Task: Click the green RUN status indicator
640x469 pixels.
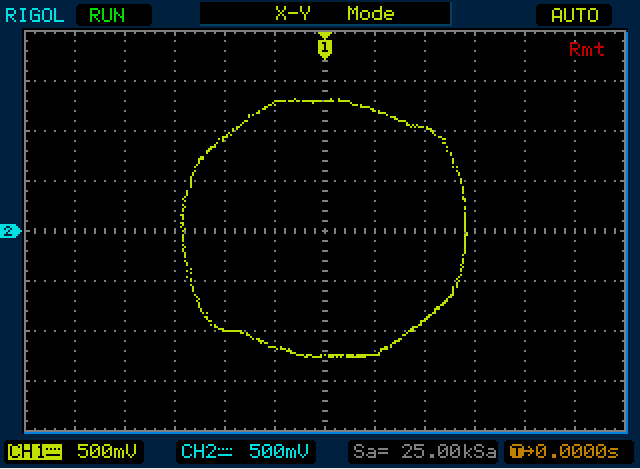Action: click(107, 16)
